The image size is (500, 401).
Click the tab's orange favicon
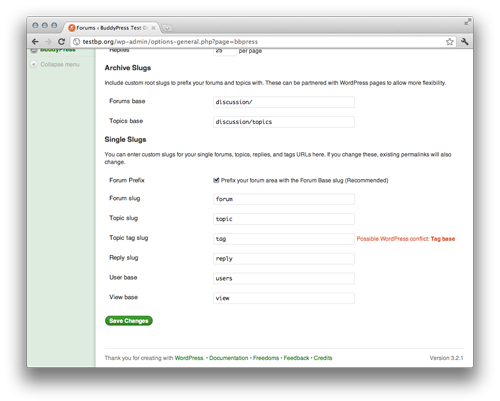pyautogui.click(x=72, y=28)
